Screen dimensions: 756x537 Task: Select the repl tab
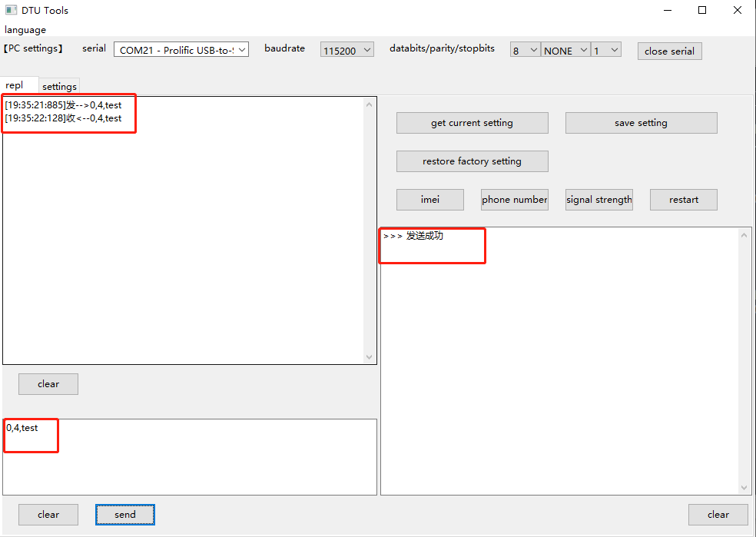point(15,85)
